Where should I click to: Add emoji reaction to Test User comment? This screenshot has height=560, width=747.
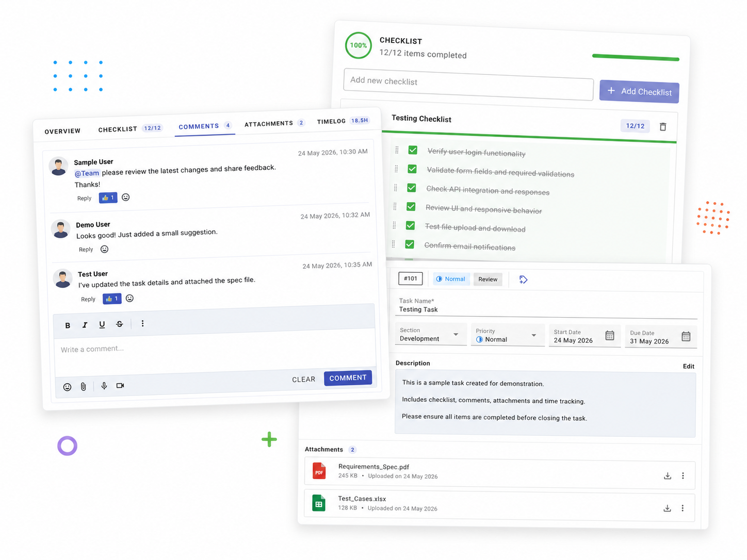coord(130,298)
